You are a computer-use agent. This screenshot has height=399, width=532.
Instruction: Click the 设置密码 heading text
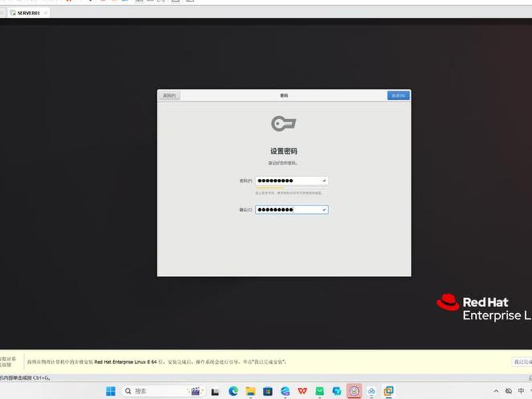pyautogui.click(x=284, y=152)
